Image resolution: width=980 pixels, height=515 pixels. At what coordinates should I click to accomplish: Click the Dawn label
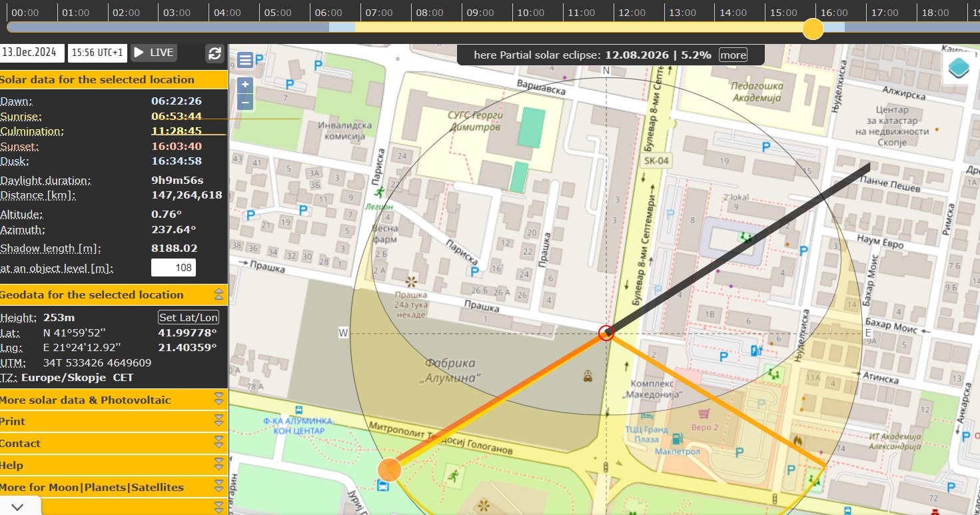tap(17, 101)
